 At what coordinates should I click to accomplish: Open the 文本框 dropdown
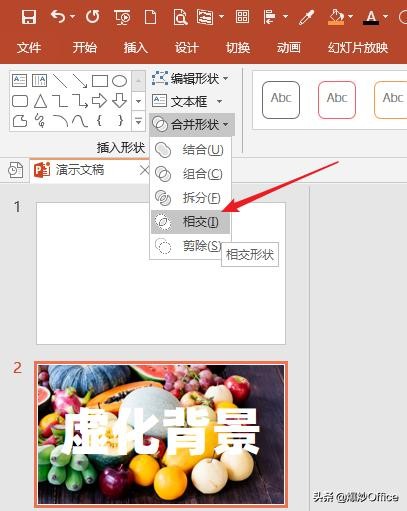[187, 101]
